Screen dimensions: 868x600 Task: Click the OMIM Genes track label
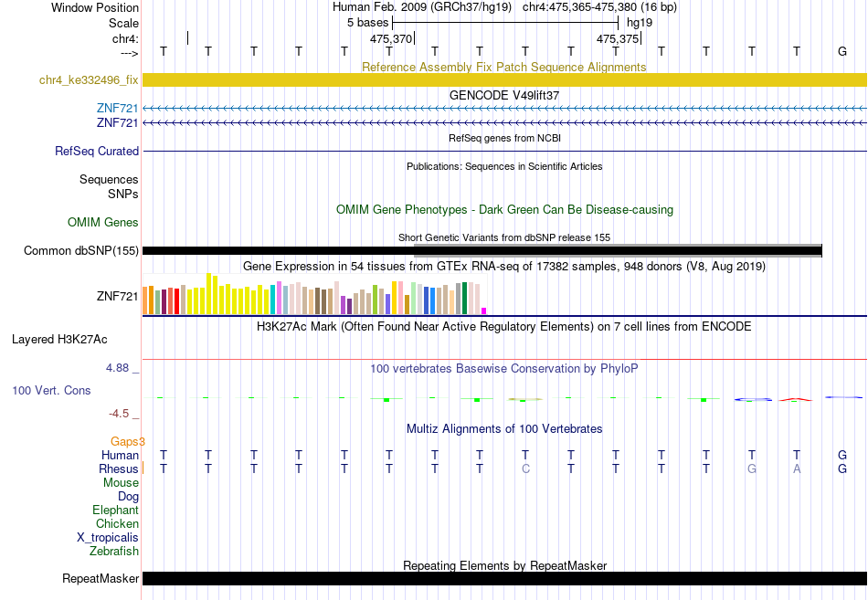point(103,223)
